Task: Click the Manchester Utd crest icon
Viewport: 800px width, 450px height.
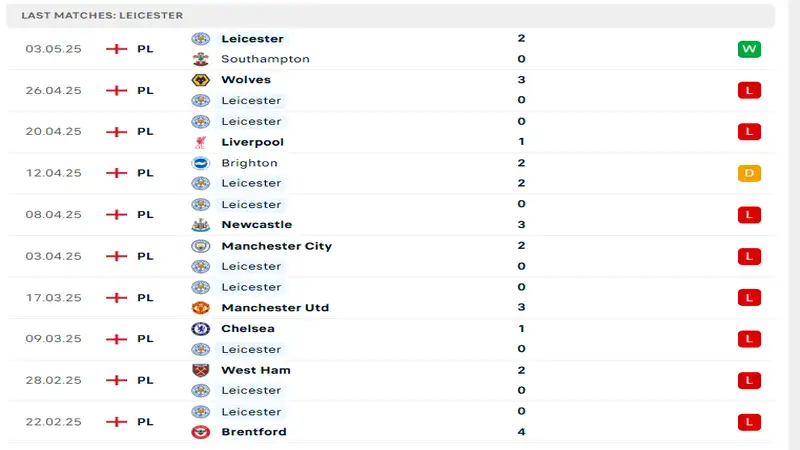Action: tap(201, 308)
